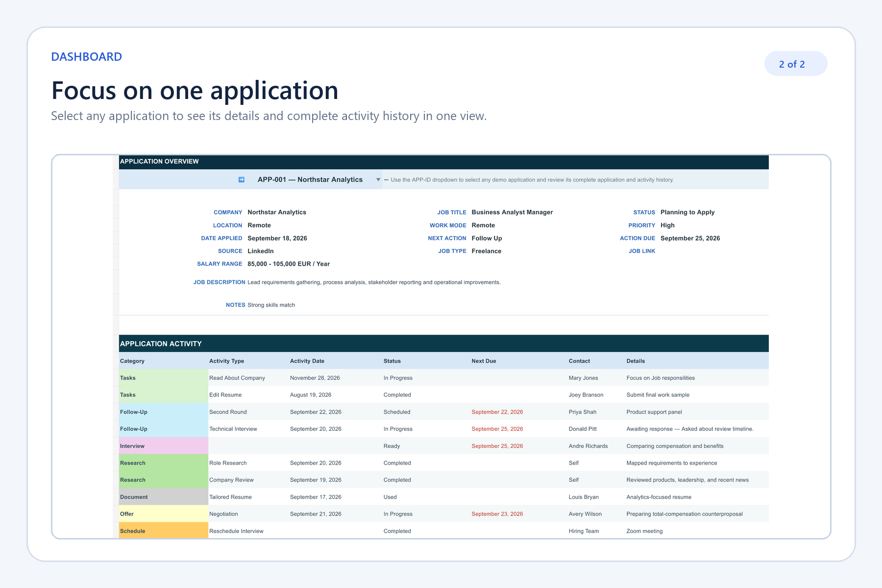The image size is (882, 588).
Task: Click the salary range 85,000 - 105,000 EUR value
Action: tap(289, 264)
